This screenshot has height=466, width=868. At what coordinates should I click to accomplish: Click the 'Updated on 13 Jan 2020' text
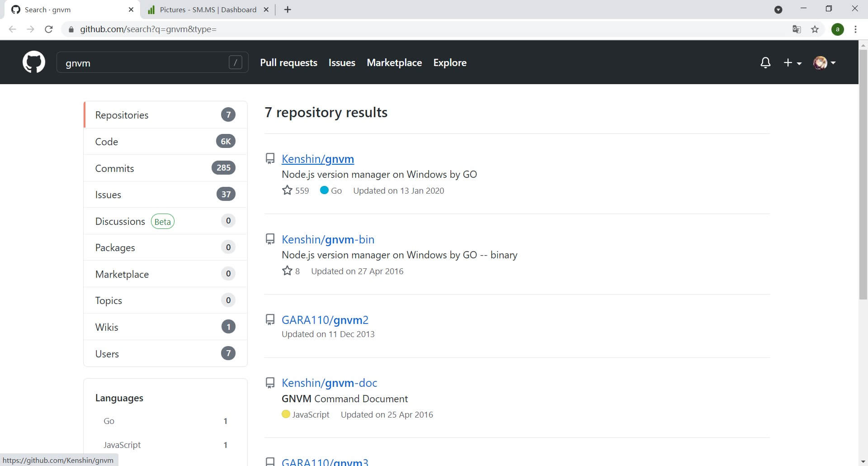click(x=399, y=190)
